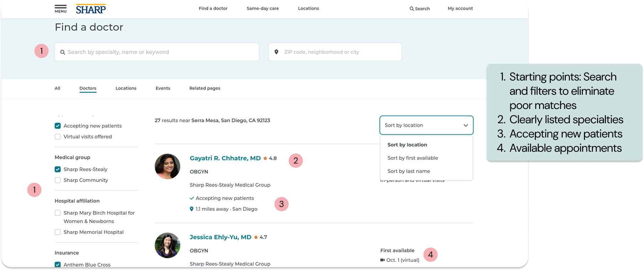Click First available label for Jessica Ehly-Yu
This screenshot has width=644, height=270.
click(397, 250)
